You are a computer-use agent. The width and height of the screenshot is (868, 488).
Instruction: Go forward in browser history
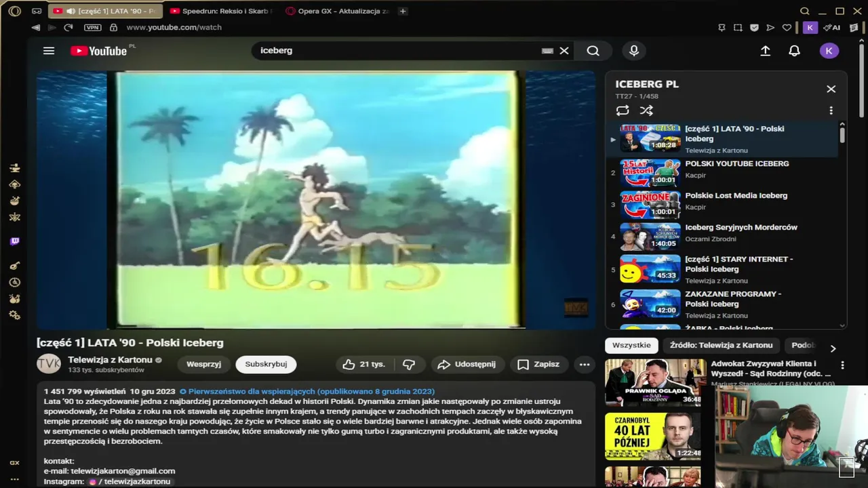[x=52, y=28]
